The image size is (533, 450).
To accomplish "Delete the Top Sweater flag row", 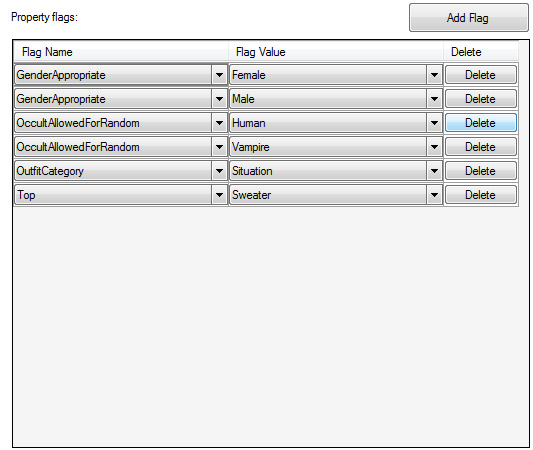I will pyautogui.click(x=481, y=195).
